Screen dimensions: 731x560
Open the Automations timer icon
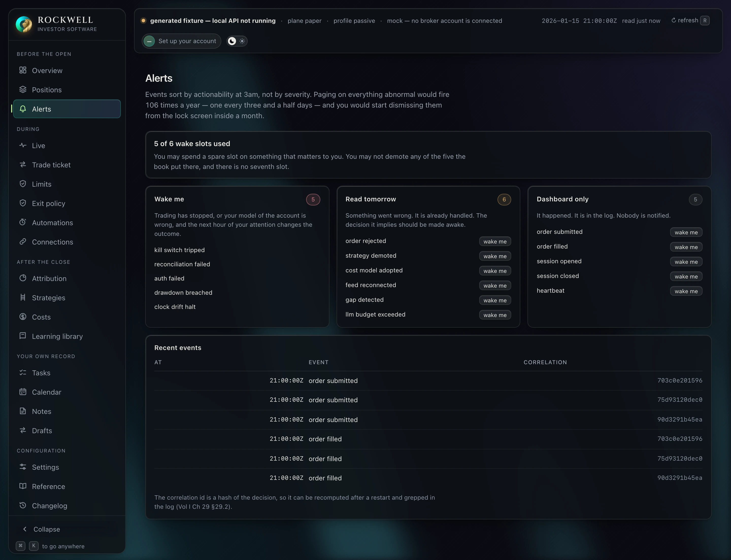pos(23,222)
